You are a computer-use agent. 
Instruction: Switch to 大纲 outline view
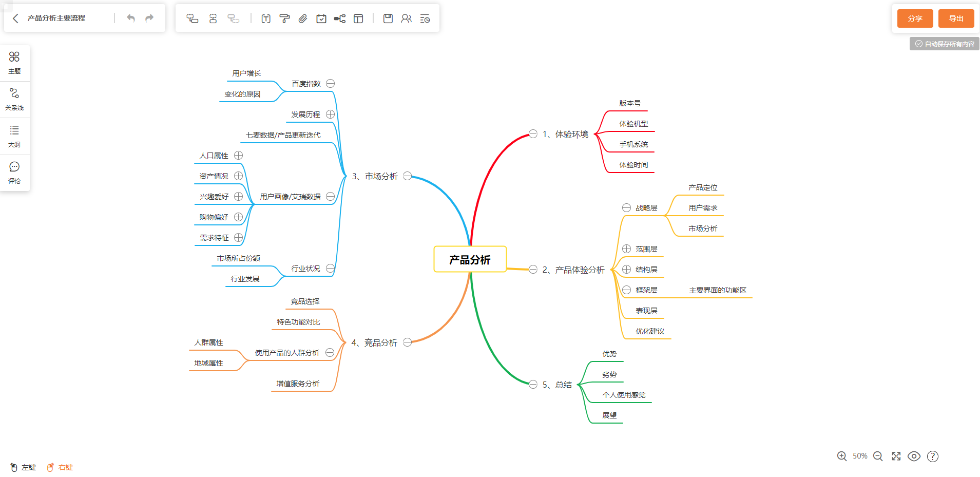(x=14, y=136)
